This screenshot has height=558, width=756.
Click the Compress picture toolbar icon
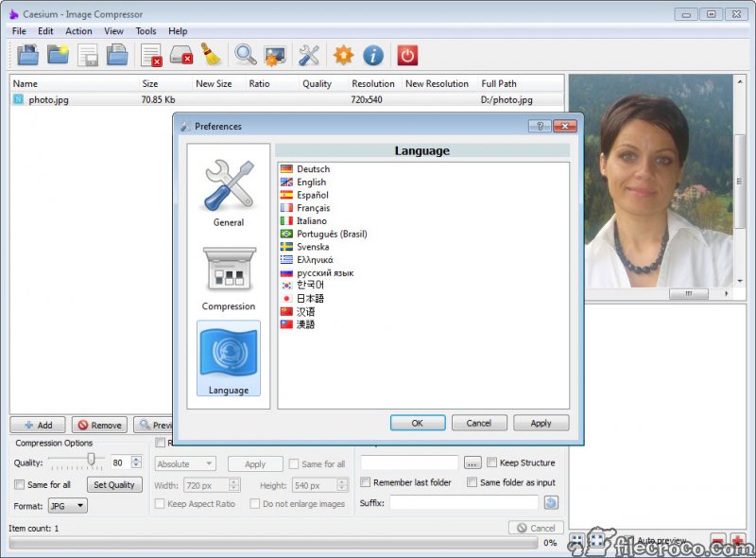pos(275,55)
